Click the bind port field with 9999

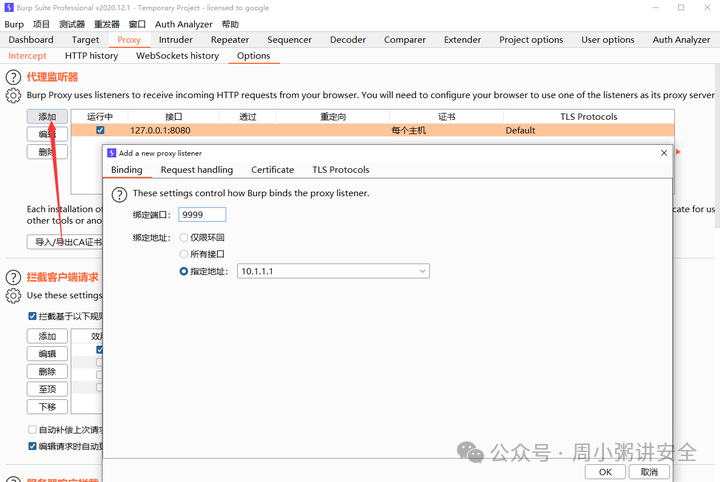(202, 214)
